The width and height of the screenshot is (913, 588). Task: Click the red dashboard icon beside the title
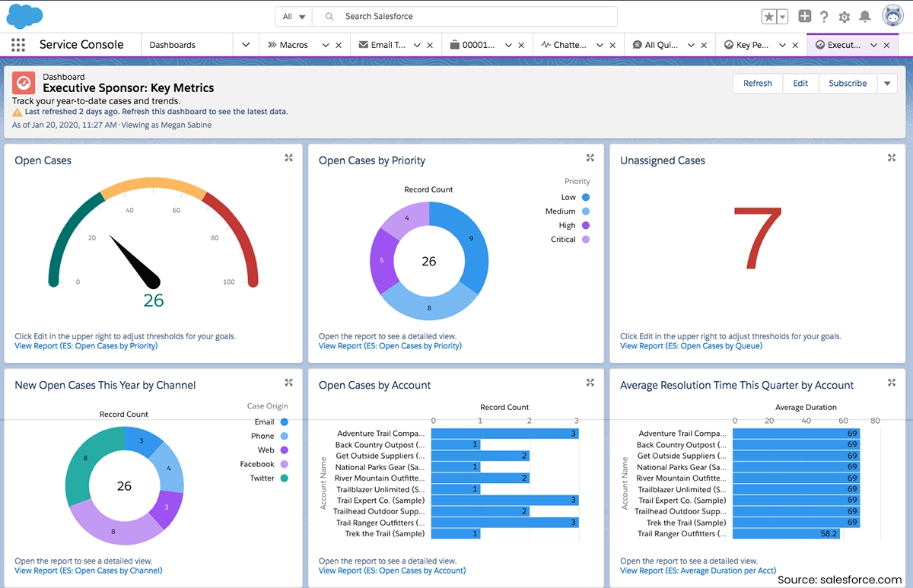[24, 83]
